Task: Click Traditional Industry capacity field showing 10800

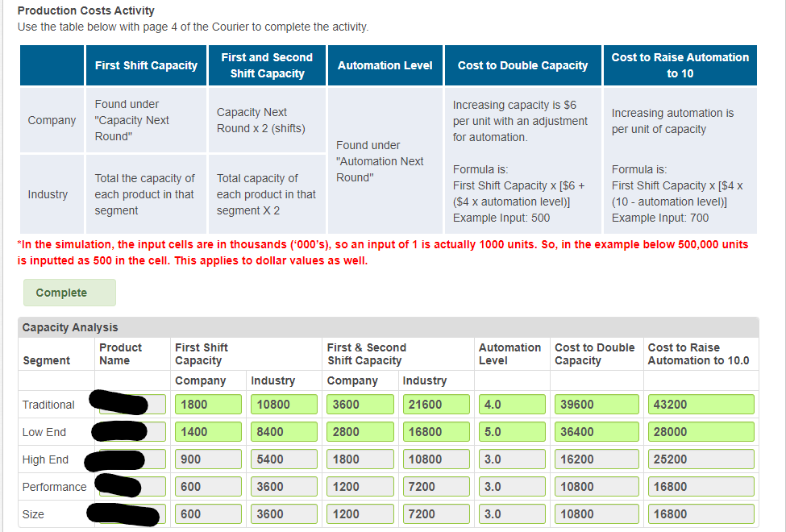Action: click(x=284, y=404)
